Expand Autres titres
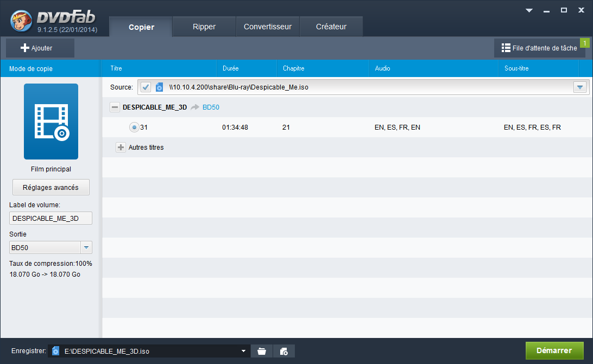Screen dimensions: 593x364 point(121,147)
